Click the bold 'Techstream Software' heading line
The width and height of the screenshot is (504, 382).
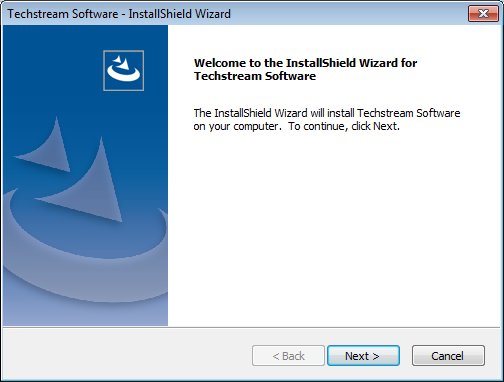(255, 76)
